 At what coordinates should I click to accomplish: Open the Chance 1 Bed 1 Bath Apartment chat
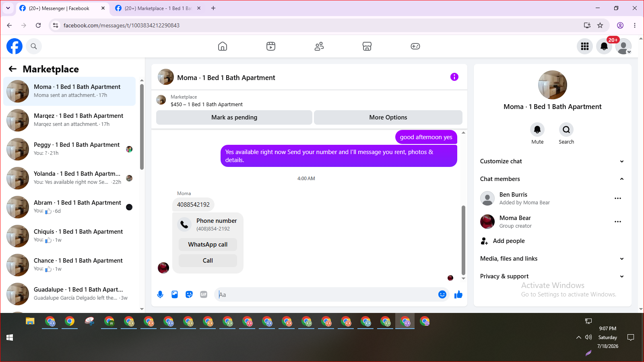click(x=70, y=265)
